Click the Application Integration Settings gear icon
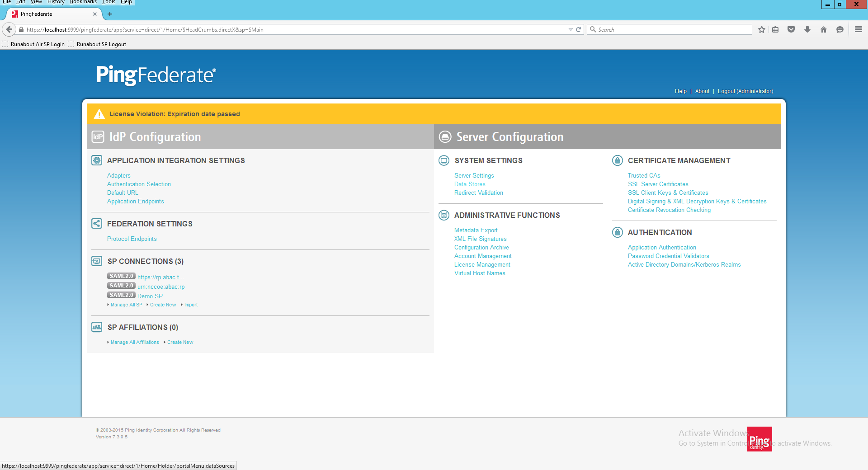 (97, 160)
